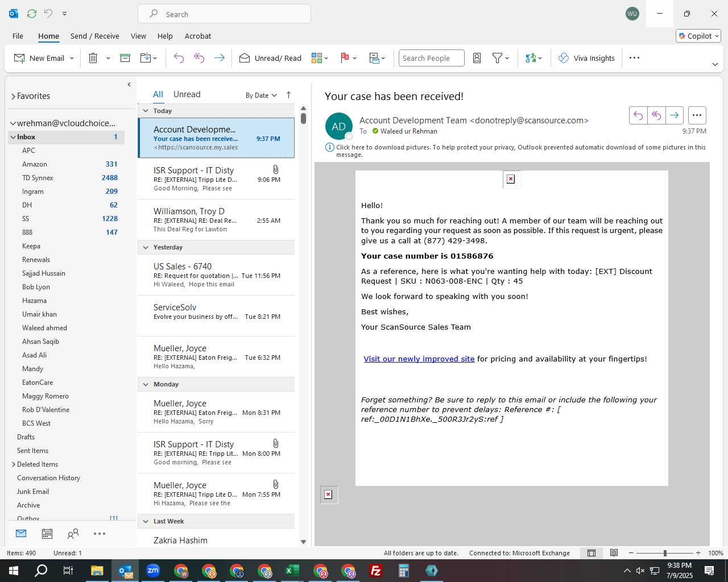Open the File menu
This screenshot has height=582, width=728.
[18, 36]
